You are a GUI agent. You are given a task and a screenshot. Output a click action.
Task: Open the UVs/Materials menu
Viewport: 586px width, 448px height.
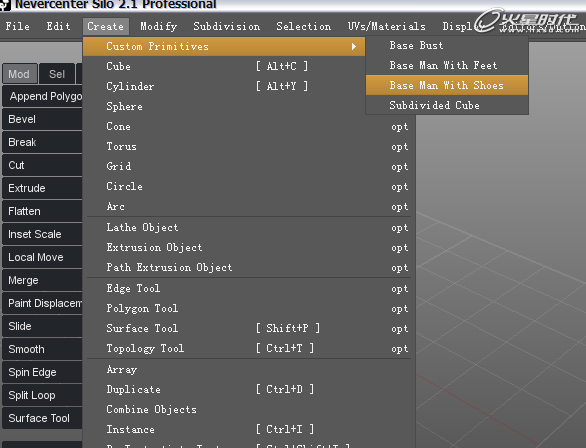[x=386, y=26]
